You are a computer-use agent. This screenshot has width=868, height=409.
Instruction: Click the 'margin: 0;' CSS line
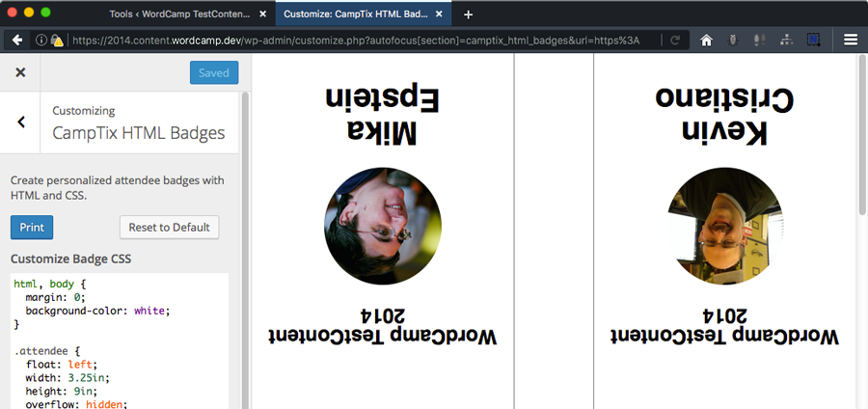(x=55, y=298)
